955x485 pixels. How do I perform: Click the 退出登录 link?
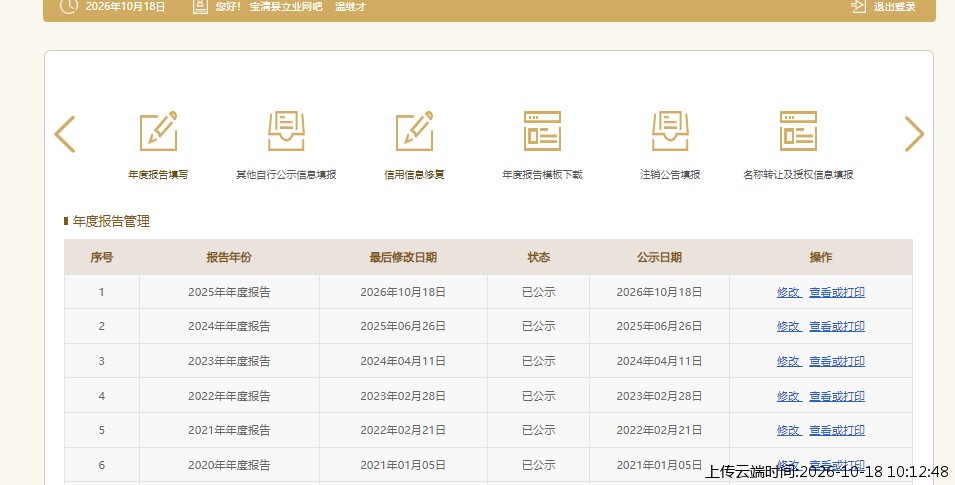[x=895, y=7]
